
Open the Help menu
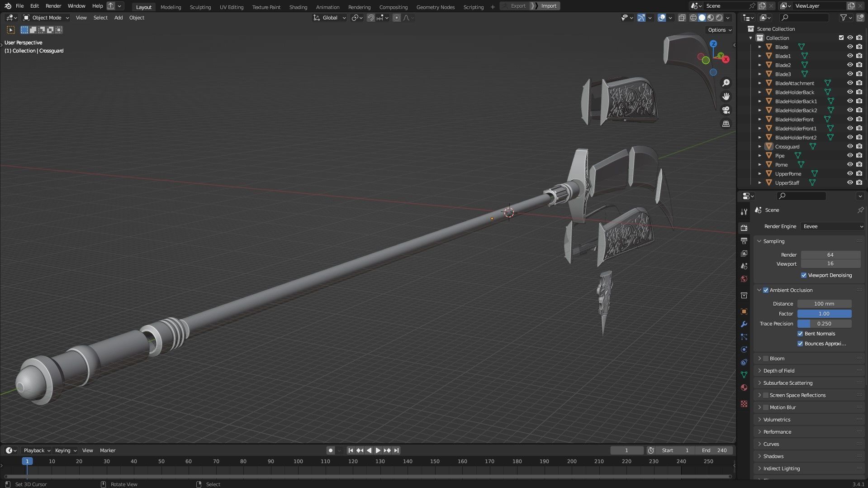point(97,6)
